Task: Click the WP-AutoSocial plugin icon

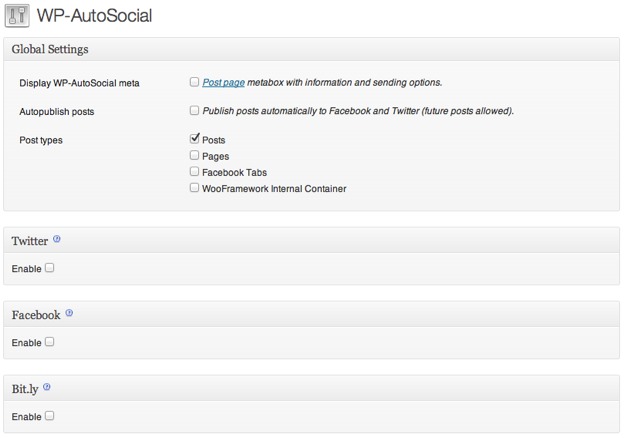Action: 16,16
